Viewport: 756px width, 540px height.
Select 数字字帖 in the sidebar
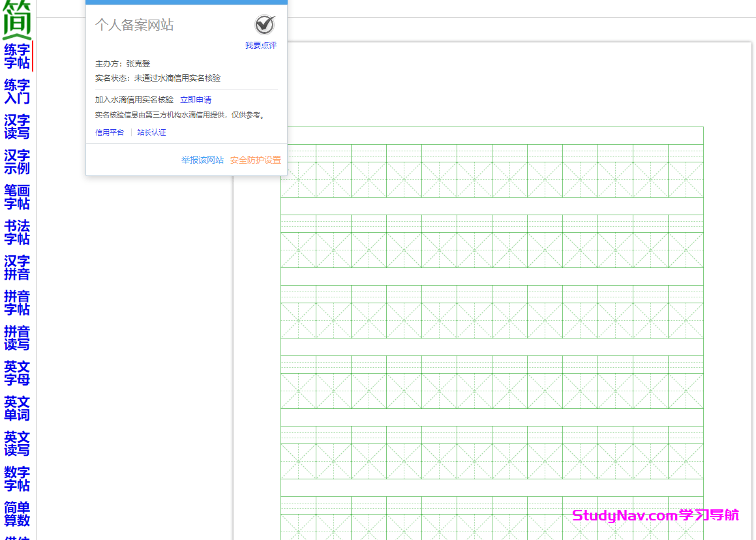pos(17,479)
